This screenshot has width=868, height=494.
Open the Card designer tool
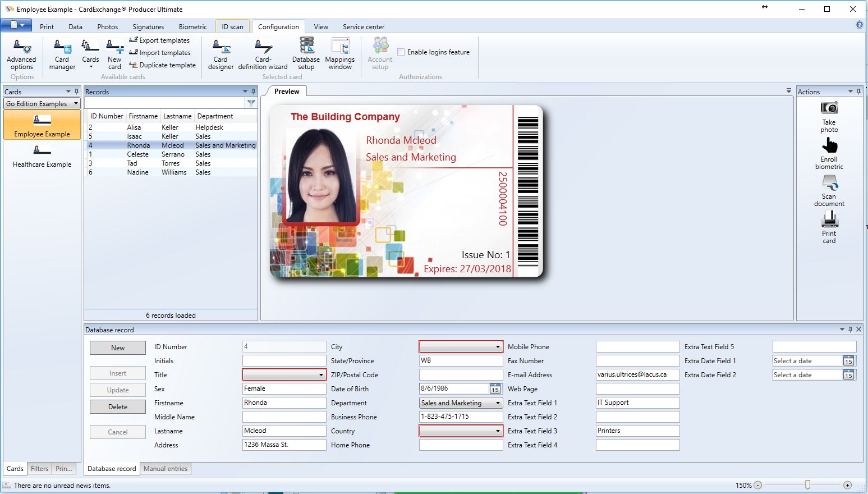coord(221,54)
